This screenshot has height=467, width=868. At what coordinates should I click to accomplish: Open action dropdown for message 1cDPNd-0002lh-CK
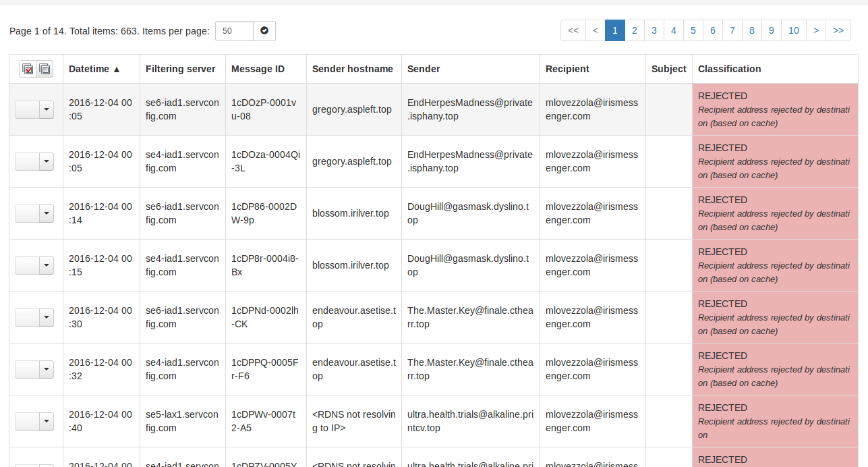tap(47, 318)
